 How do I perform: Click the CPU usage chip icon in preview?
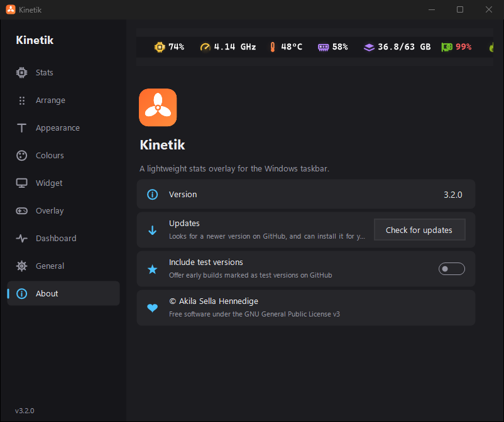point(160,47)
